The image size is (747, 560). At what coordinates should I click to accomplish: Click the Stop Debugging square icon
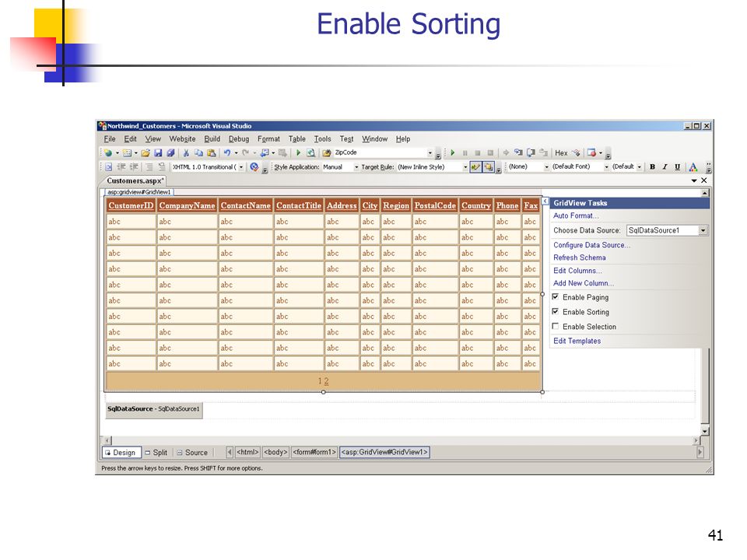[x=477, y=153]
